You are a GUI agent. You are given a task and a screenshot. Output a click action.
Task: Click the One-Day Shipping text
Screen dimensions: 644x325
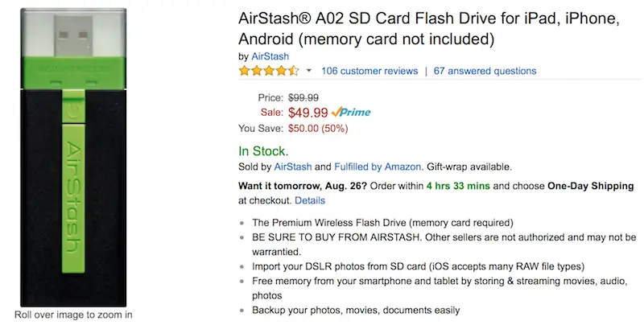point(591,186)
